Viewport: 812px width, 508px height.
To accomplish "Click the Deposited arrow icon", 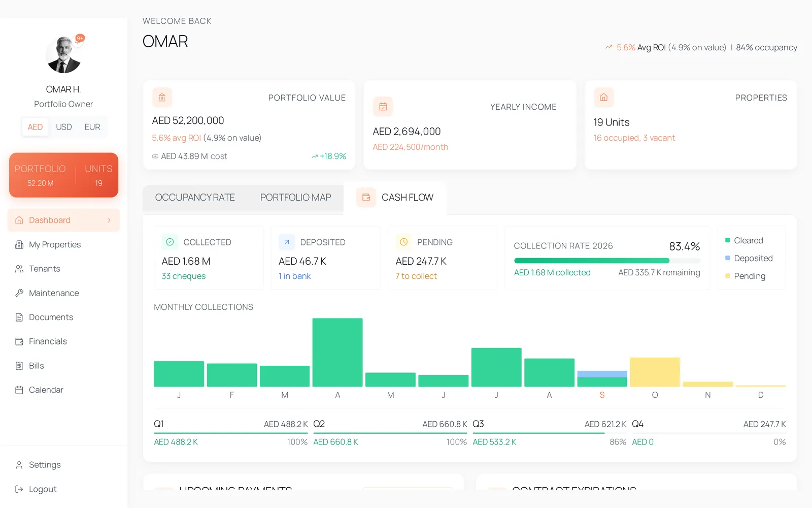I will point(287,242).
